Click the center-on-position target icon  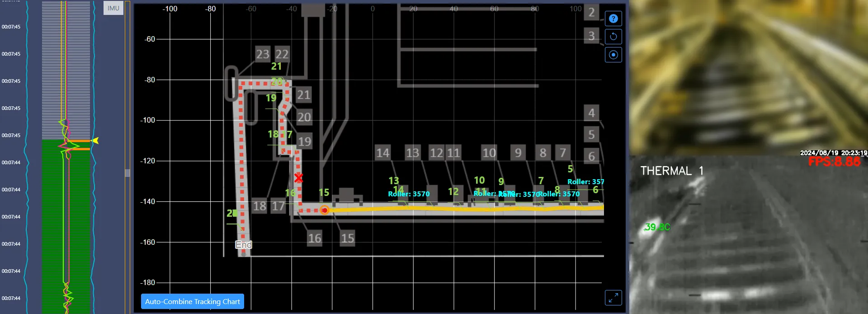point(613,55)
